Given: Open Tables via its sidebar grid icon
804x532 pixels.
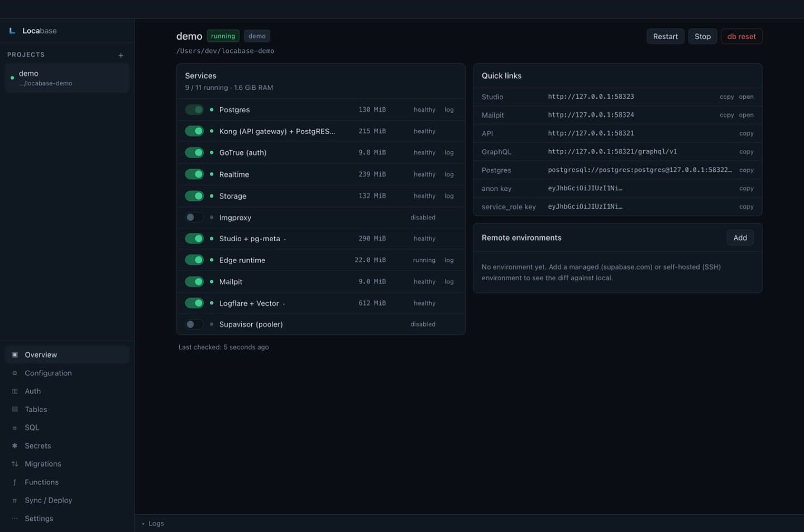Looking at the screenshot, I should (15, 409).
